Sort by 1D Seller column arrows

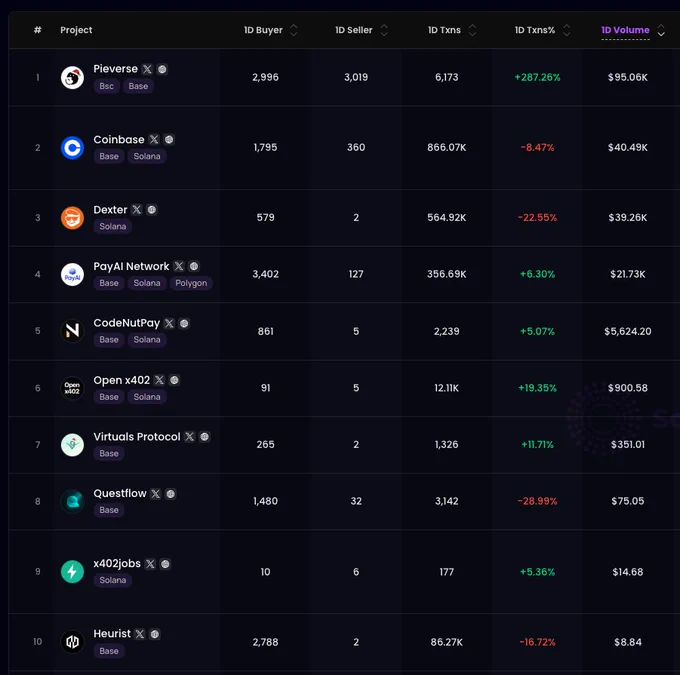pyautogui.click(x=384, y=30)
